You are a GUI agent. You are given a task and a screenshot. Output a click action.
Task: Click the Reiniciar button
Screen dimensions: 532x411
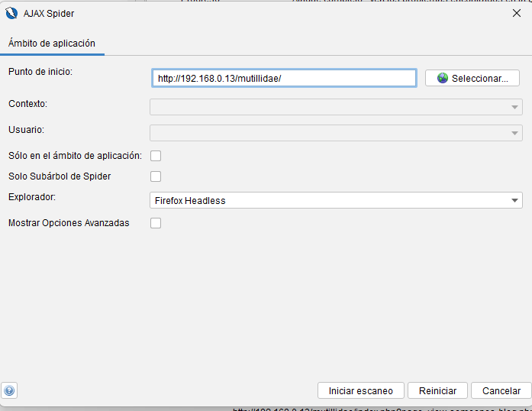(x=437, y=390)
